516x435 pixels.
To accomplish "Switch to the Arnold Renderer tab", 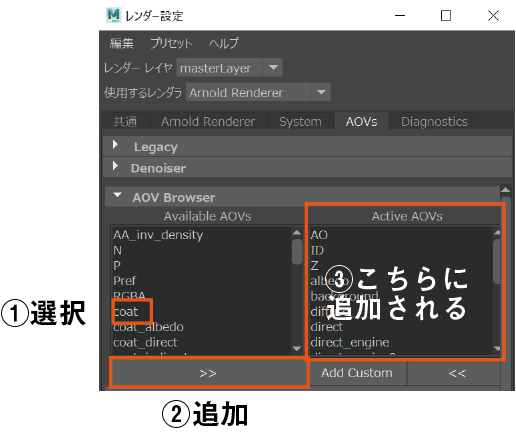I will click(208, 122).
